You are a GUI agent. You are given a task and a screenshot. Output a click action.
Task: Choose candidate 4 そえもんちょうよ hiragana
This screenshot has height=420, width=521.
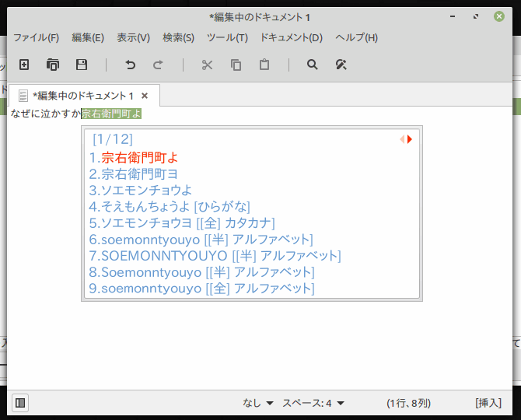click(170, 206)
